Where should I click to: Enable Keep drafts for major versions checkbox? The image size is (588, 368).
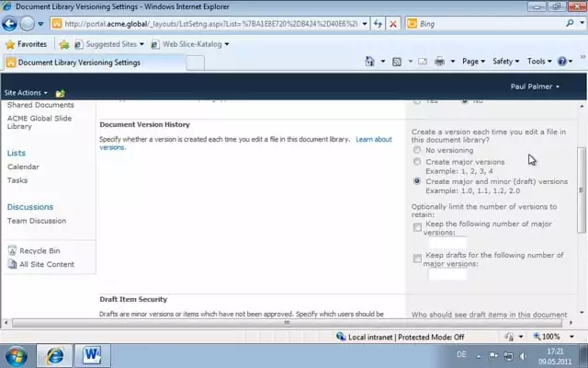click(417, 259)
